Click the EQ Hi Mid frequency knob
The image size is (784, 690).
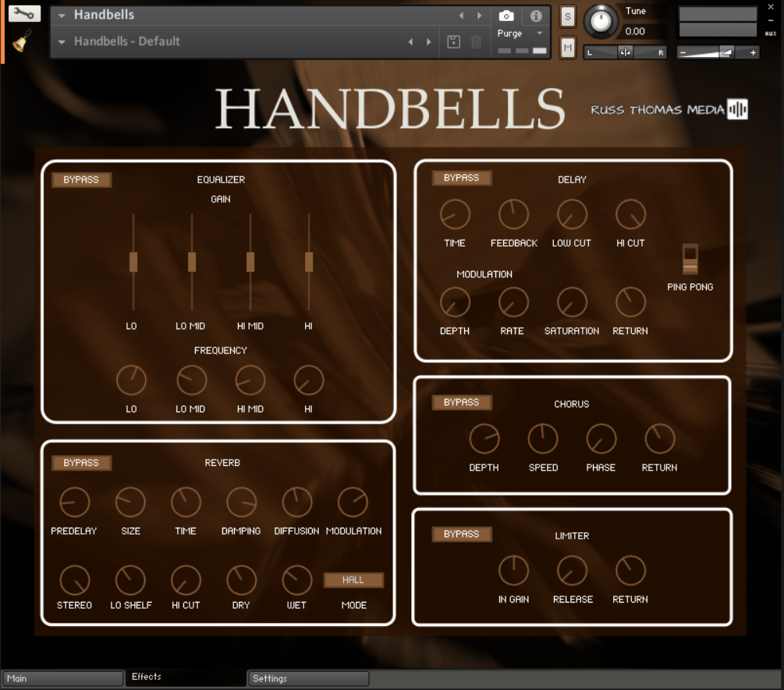250,380
